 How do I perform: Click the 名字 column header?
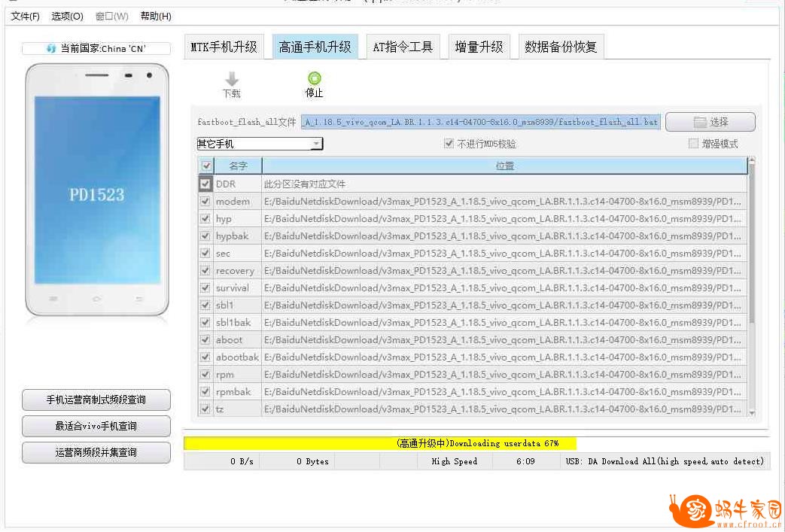coord(239,166)
